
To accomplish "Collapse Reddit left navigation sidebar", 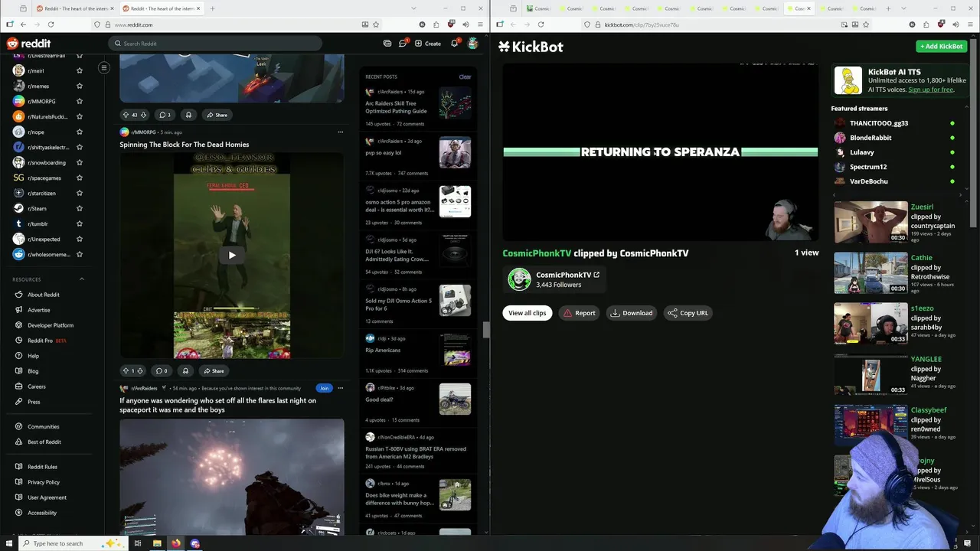I will pos(104,68).
